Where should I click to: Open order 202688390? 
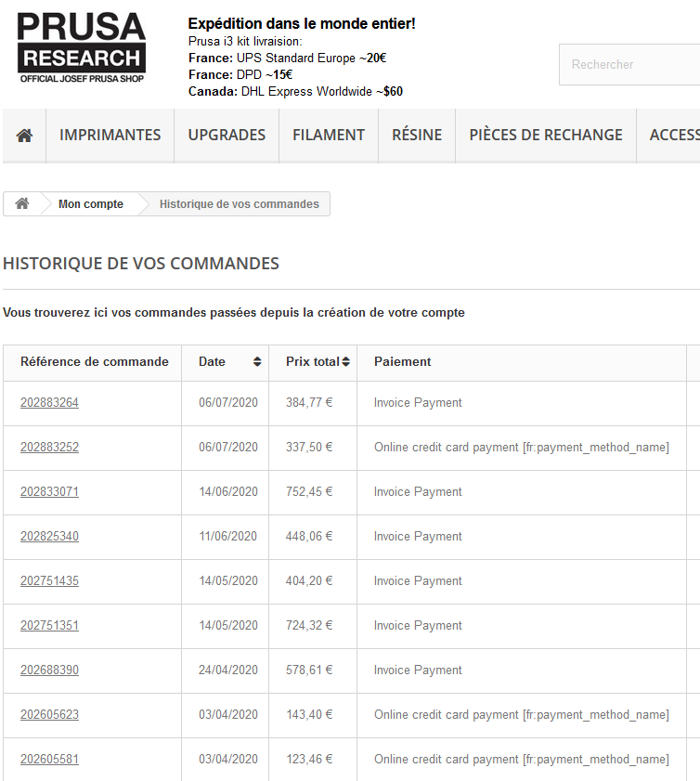coord(49,670)
